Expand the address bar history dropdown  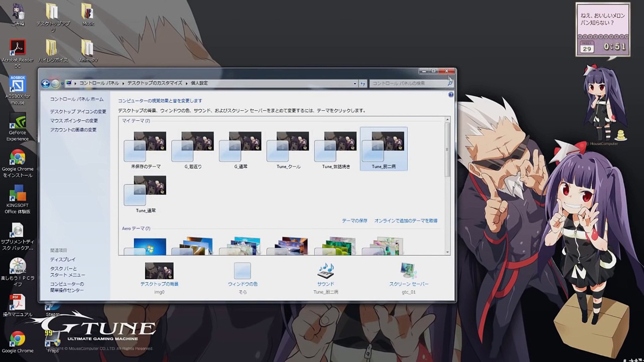point(355,83)
